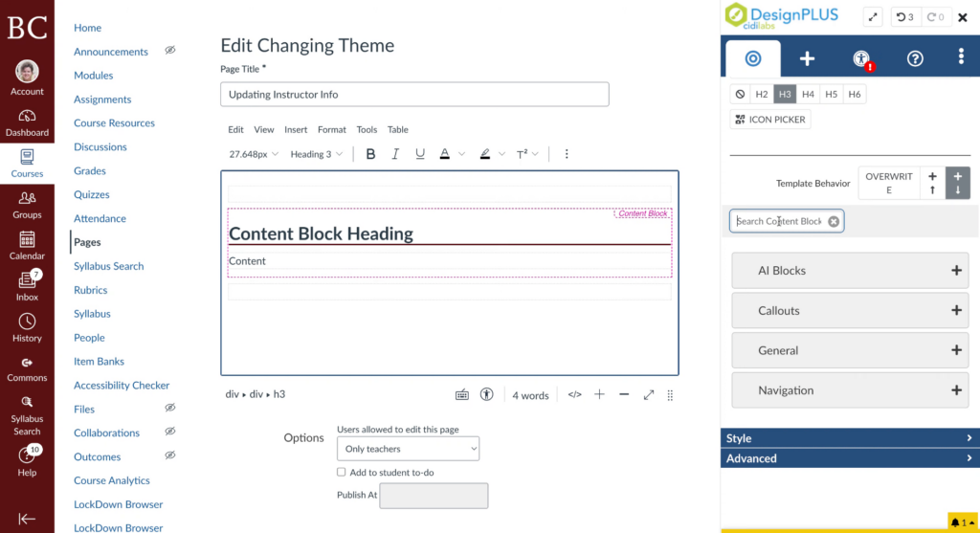This screenshot has width=980, height=533.
Task: Collapse global navigation with arrow icon
Action: (x=27, y=519)
